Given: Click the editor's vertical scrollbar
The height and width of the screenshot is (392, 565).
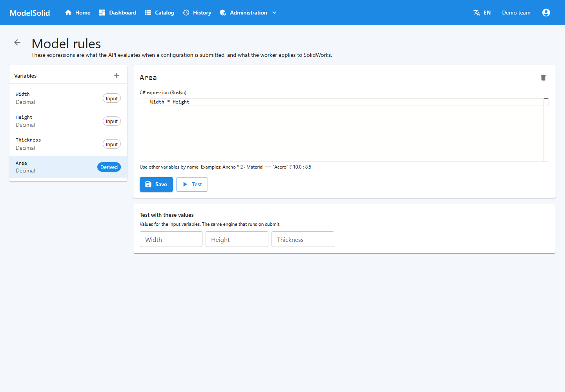Looking at the screenshot, I should click(x=546, y=130).
